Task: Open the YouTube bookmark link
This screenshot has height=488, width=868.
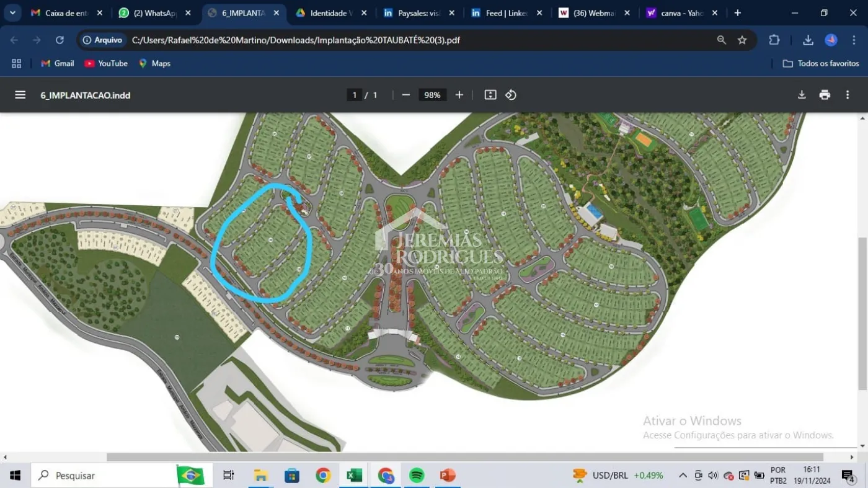Action: click(x=106, y=63)
